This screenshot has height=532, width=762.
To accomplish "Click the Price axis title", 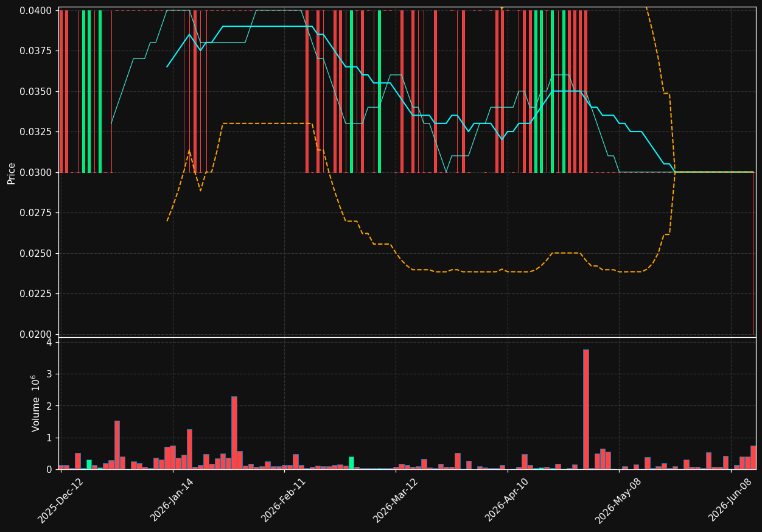I will click(x=12, y=173).
